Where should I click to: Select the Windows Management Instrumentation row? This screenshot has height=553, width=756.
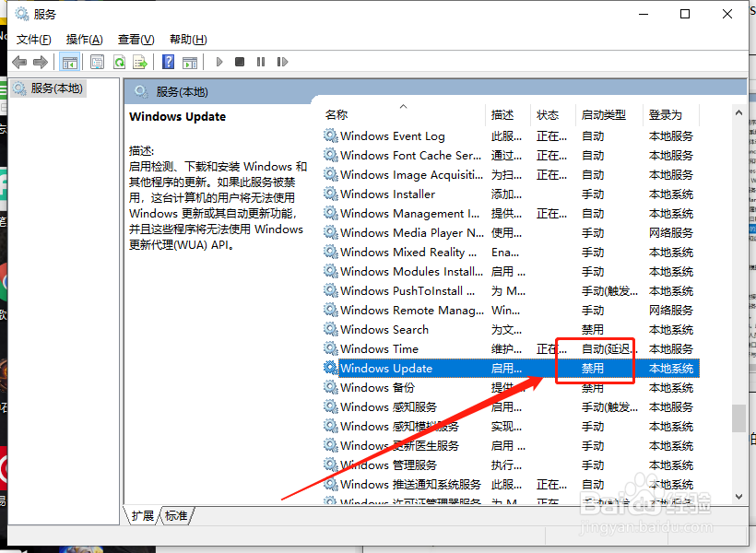[x=511, y=213]
